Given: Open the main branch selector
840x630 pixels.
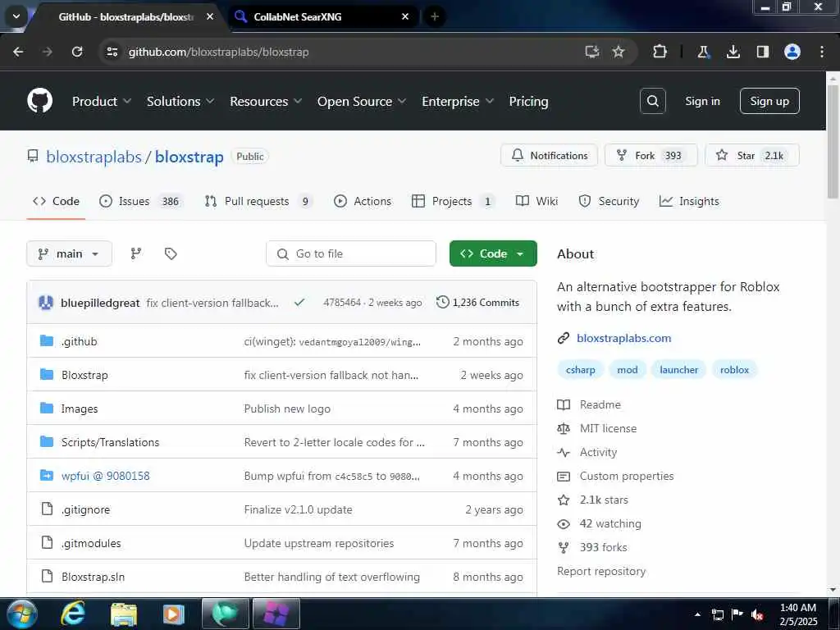Looking at the screenshot, I should [69, 253].
